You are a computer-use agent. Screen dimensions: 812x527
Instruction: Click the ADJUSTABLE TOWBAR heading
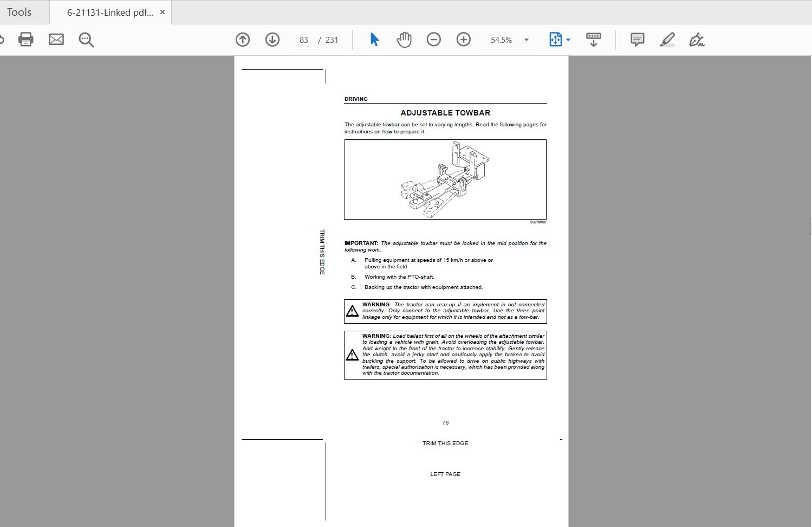click(x=445, y=113)
